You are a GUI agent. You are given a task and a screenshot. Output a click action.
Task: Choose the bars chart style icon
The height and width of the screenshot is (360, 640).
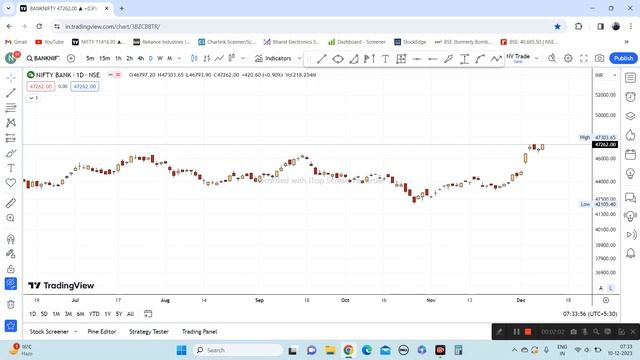(x=207, y=58)
